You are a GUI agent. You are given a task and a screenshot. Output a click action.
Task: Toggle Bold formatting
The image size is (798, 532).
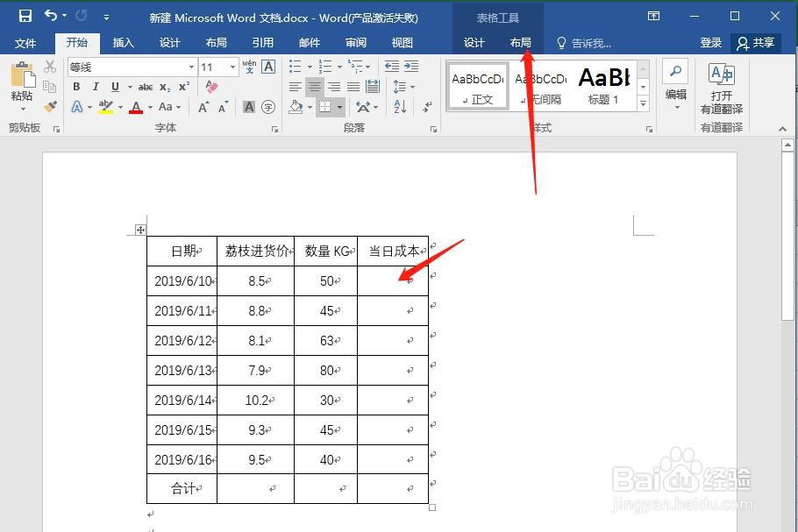[x=76, y=87]
